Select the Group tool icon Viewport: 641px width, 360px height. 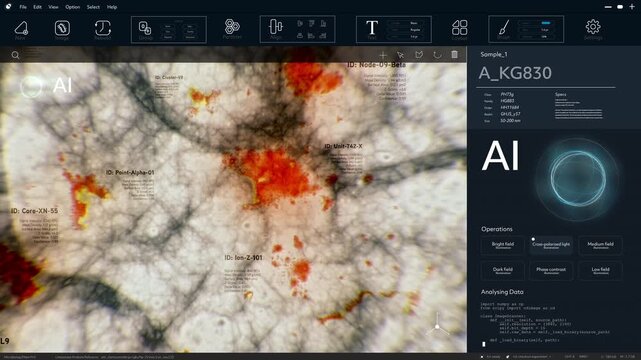145,28
